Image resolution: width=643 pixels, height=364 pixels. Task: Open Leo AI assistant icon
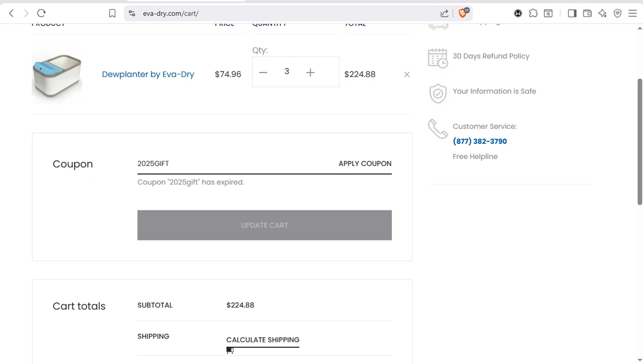click(x=602, y=13)
